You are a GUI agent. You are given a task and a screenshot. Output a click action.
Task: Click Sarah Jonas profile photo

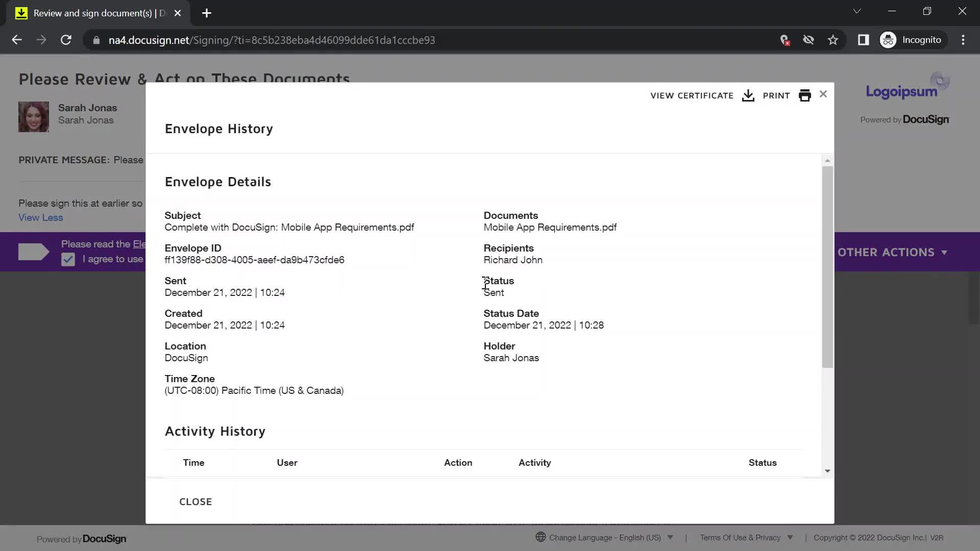point(34,117)
